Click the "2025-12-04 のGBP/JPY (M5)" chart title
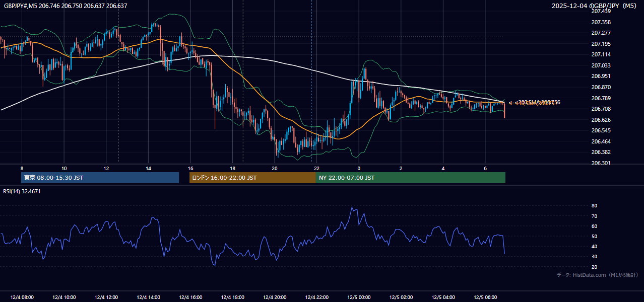The height and width of the screenshot is (302, 644). pos(595,6)
